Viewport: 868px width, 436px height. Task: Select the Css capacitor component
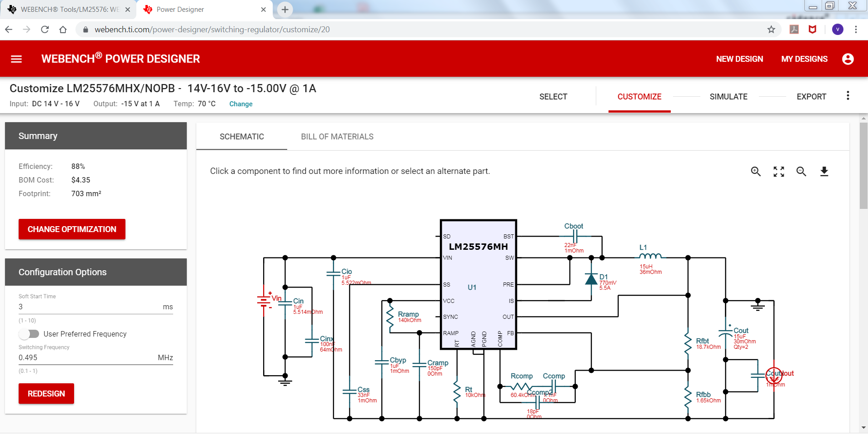(349, 392)
